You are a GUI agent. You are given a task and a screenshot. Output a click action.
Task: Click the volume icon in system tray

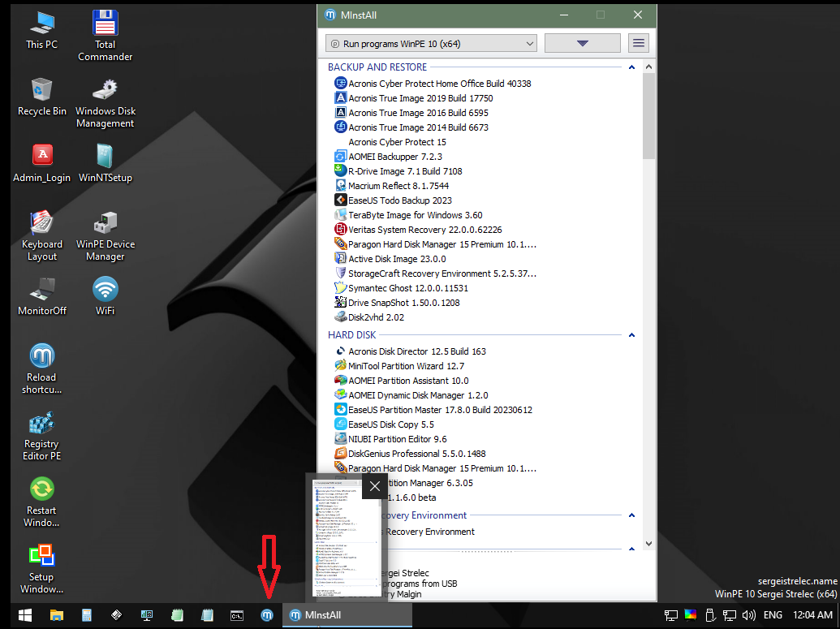tap(749, 615)
